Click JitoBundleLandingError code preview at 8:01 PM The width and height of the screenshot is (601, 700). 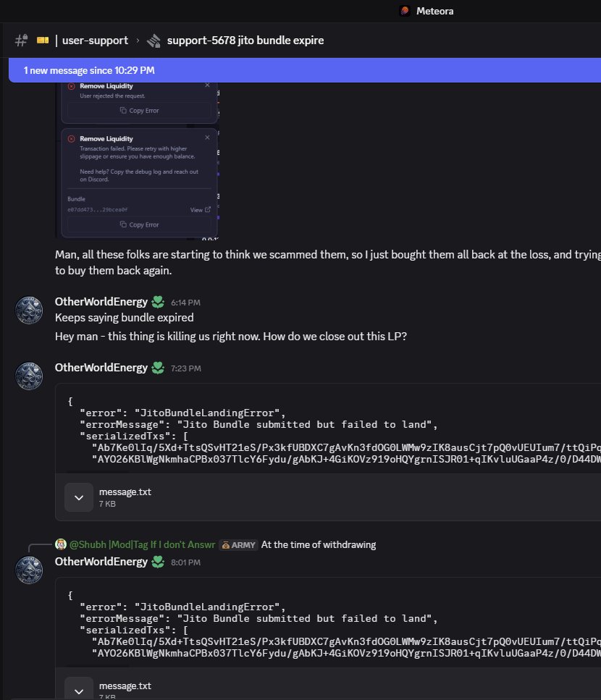328,624
